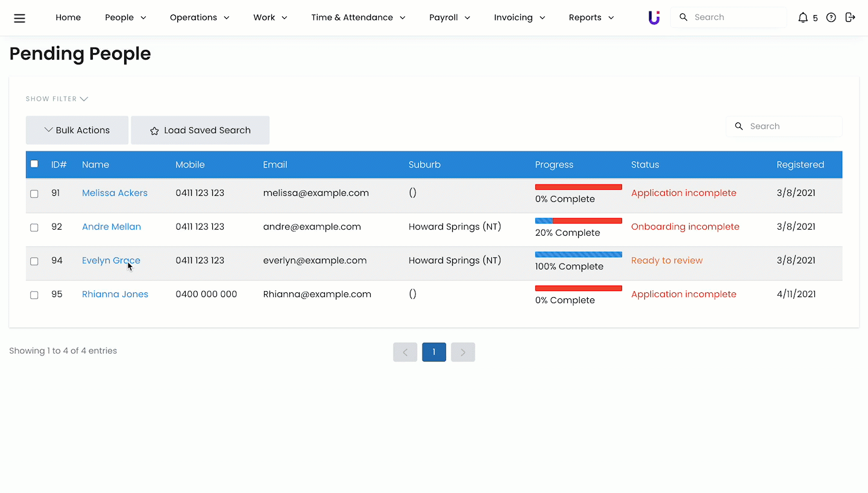Go to previous page arrow
The height and width of the screenshot is (493, 868).
coord(405,352)
